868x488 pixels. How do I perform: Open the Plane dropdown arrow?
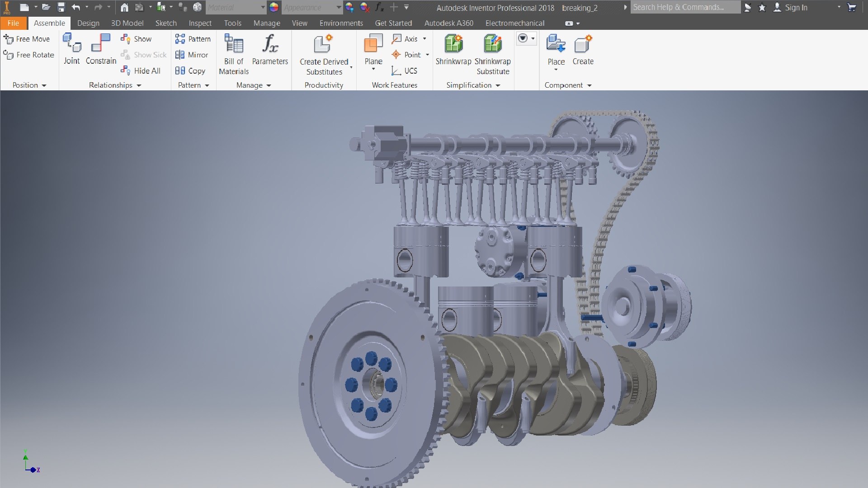coord(373,69)
